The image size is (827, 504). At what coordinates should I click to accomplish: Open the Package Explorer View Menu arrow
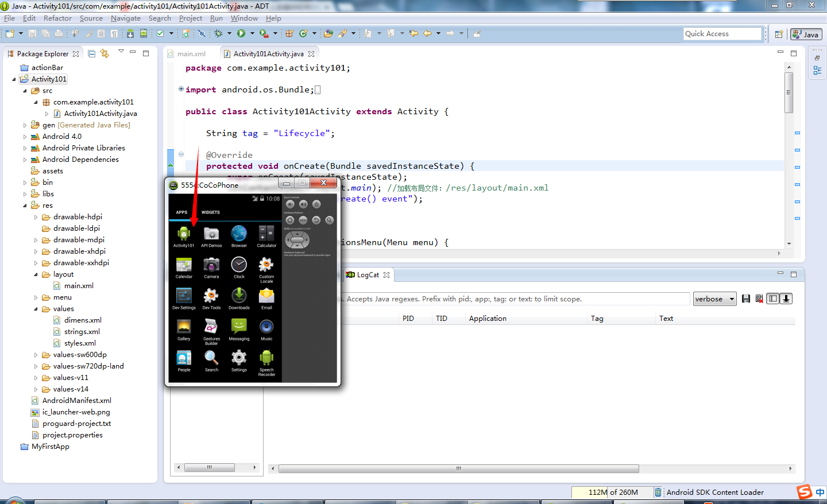tap(121, 52)
